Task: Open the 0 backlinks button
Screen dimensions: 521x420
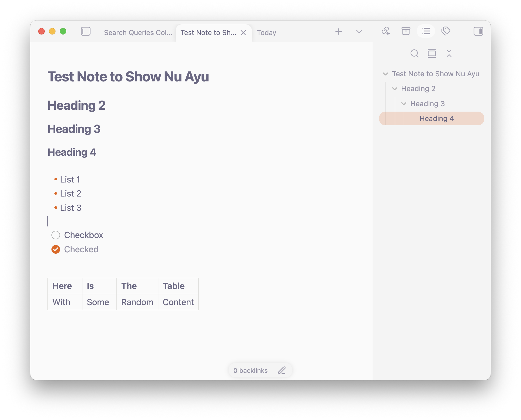Action: pos(251,371)
